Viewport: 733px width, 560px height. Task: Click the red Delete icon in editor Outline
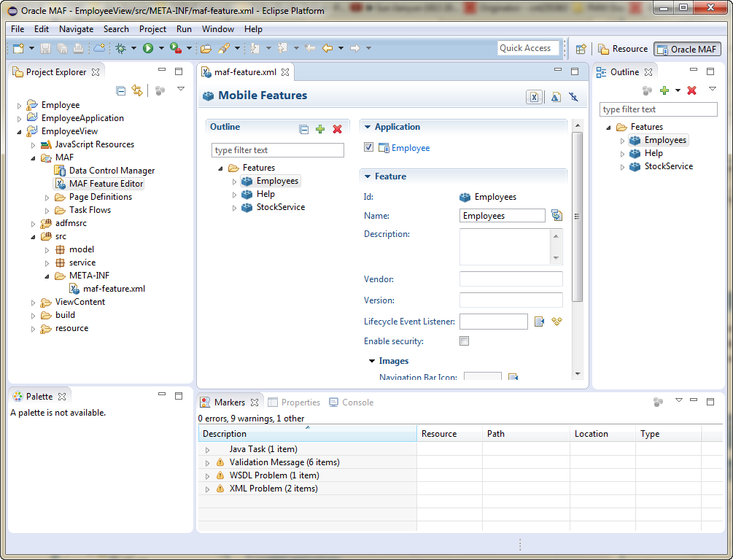tap(337, 129)
